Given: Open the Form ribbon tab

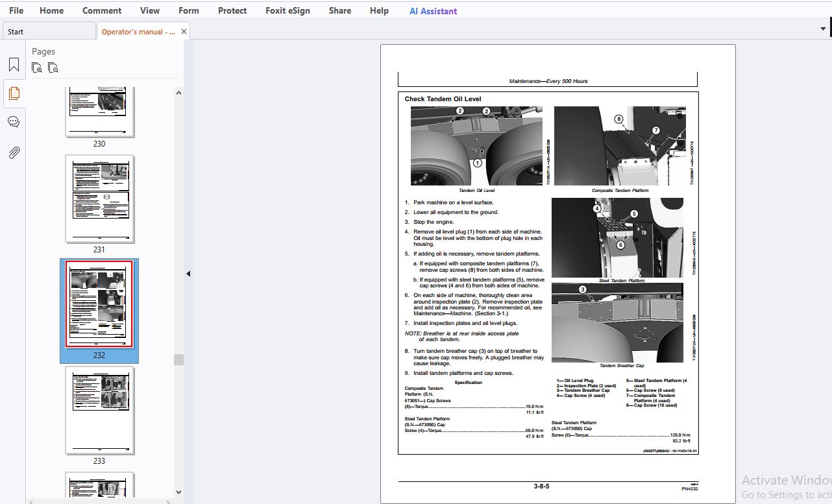Looking at the screenshot, I should click(189, 10).
